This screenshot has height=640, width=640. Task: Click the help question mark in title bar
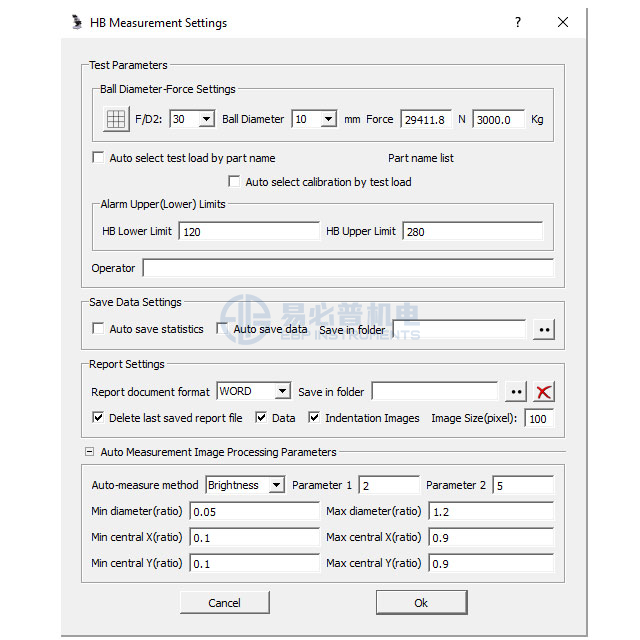click(518, 22)
